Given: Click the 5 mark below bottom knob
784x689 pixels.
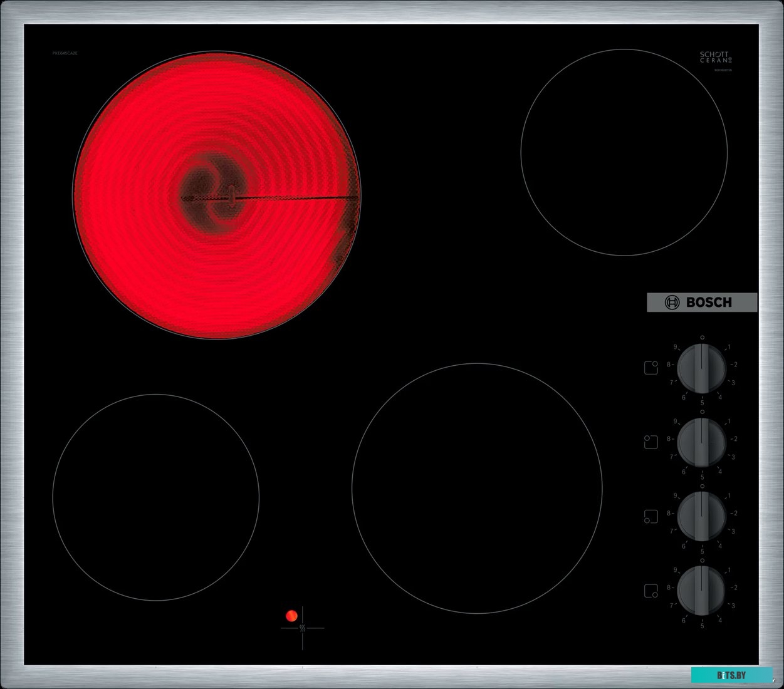Looking at the screenshot, I should (x=702, y=625).
